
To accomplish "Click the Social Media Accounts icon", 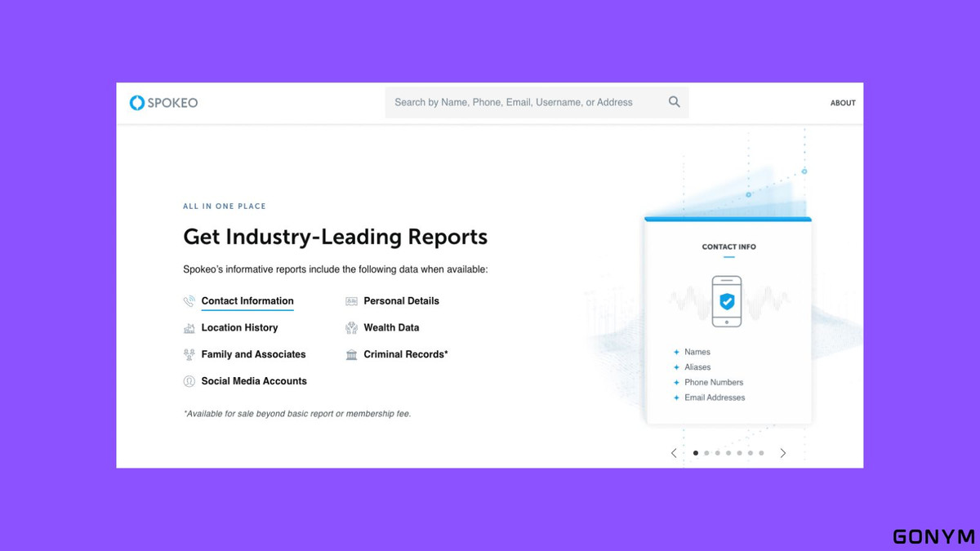I will tap(189, 381).
